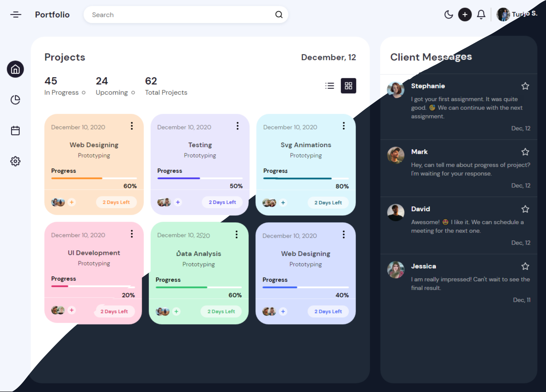This screenshot has width=546, height=392.
Task: Open settings gear in sidebar
Action: coord(15,161)
